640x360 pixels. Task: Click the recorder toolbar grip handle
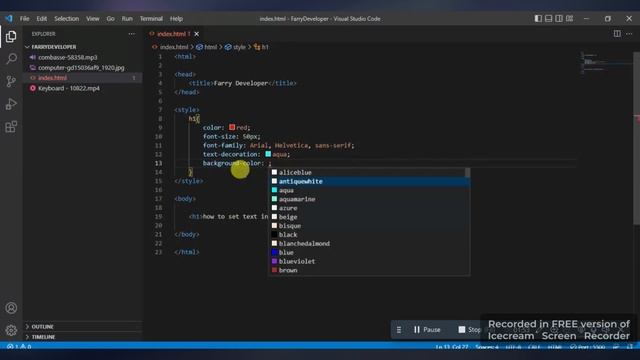coord(399,329)
